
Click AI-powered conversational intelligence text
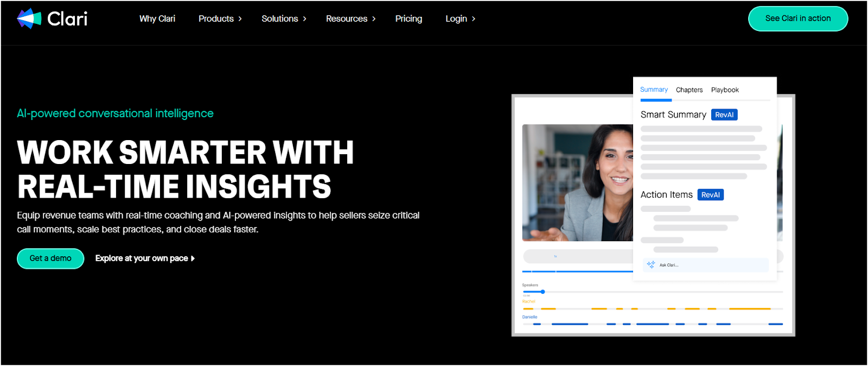tap(115, 113)
